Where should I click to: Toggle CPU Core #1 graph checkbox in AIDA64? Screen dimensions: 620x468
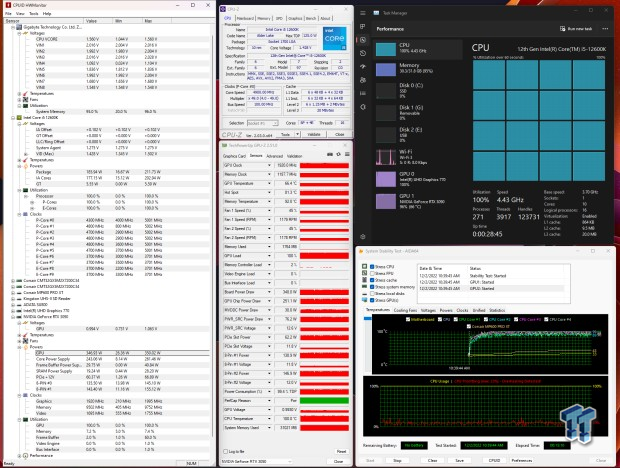[456, 319]
